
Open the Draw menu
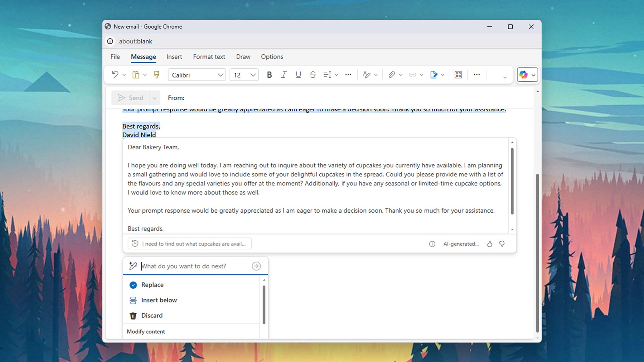[243, 57]
